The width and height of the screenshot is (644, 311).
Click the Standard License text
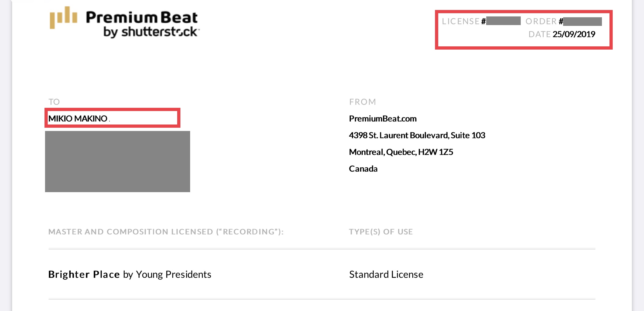coord(386,274)
